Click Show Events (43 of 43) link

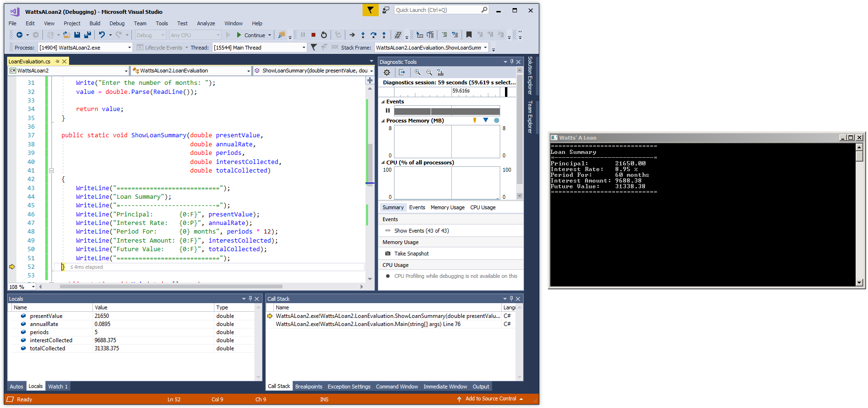point(421,231)
